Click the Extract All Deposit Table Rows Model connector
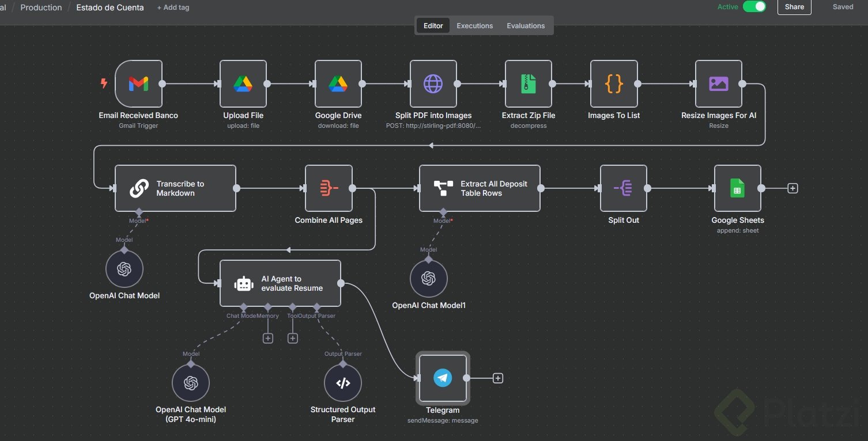This screenshot has width=868, height=441. click(x=443, y=211)
